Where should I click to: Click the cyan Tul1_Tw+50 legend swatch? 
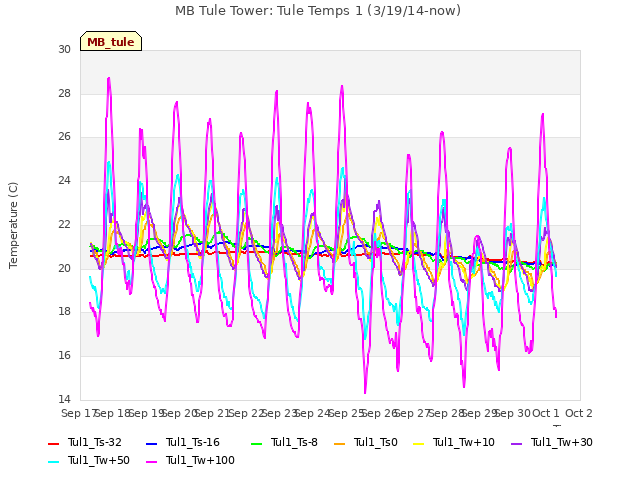click(53, 462)
